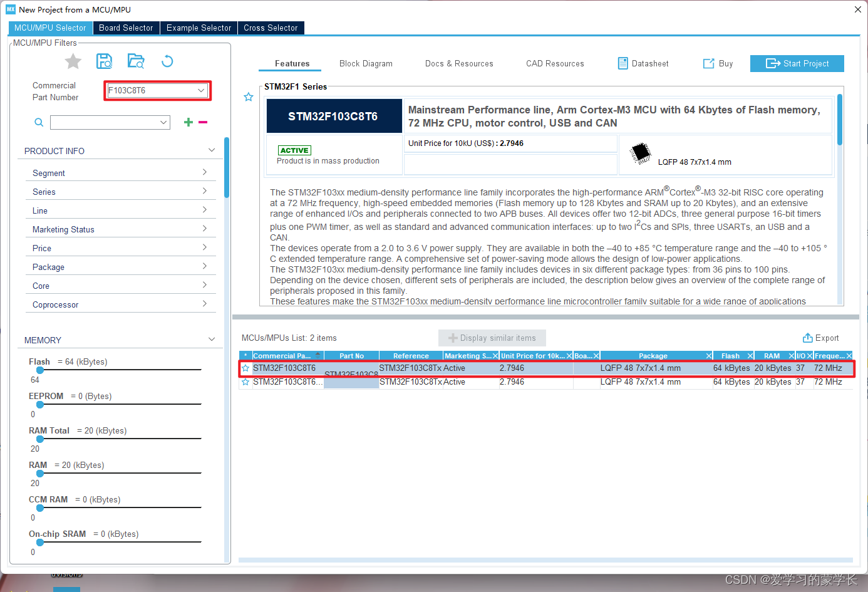The image size is (868, 592).
Task: Export the MCUs list
Action: 821,338
